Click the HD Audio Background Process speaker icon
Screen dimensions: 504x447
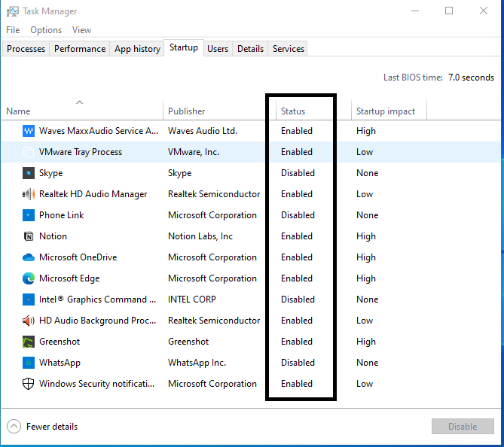[29, 321]
